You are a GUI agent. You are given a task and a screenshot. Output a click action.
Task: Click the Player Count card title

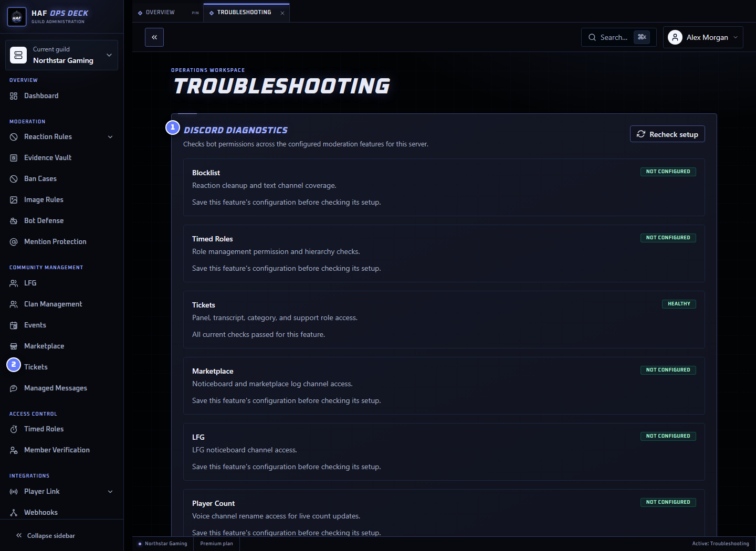(x=213, y=503)
